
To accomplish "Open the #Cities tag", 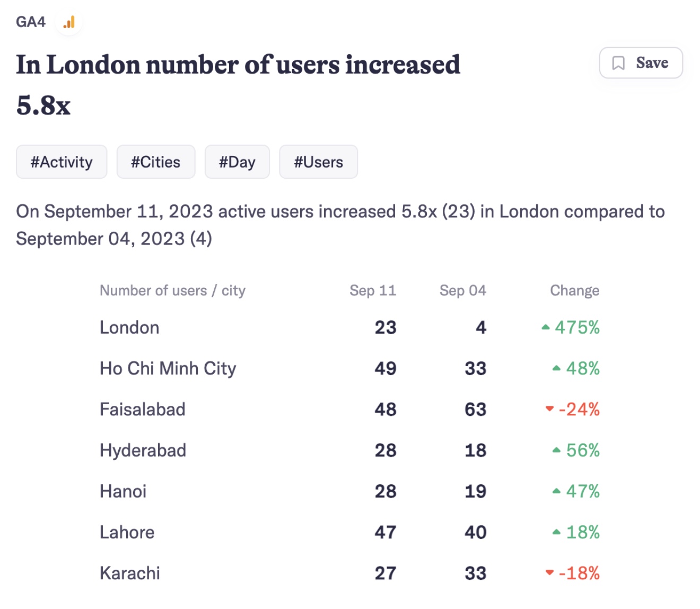I will (156, 162).
